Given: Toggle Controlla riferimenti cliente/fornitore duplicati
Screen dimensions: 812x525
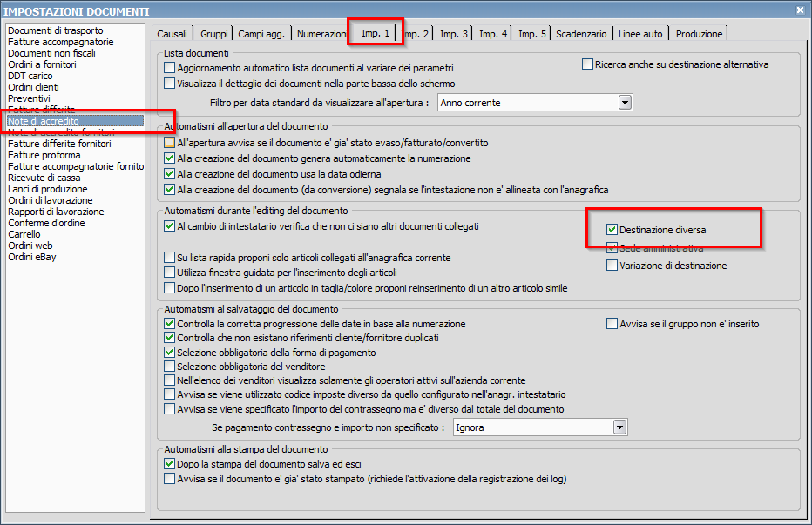Looking at the screenshot, I should (169, 338).
